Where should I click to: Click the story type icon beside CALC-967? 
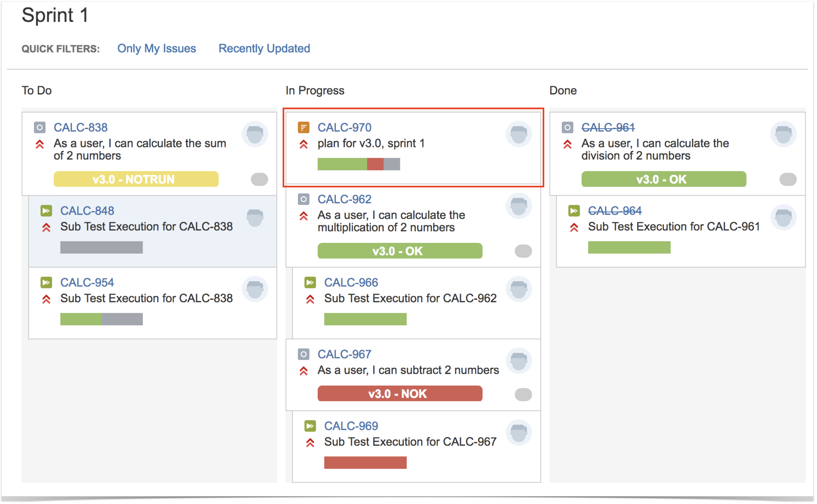(303, 354)
